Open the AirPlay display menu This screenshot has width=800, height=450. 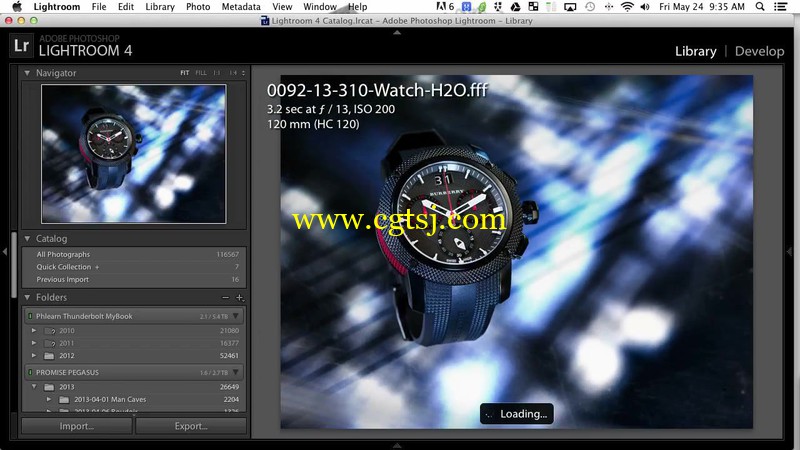pyautogui.click(x=570, y=7)
